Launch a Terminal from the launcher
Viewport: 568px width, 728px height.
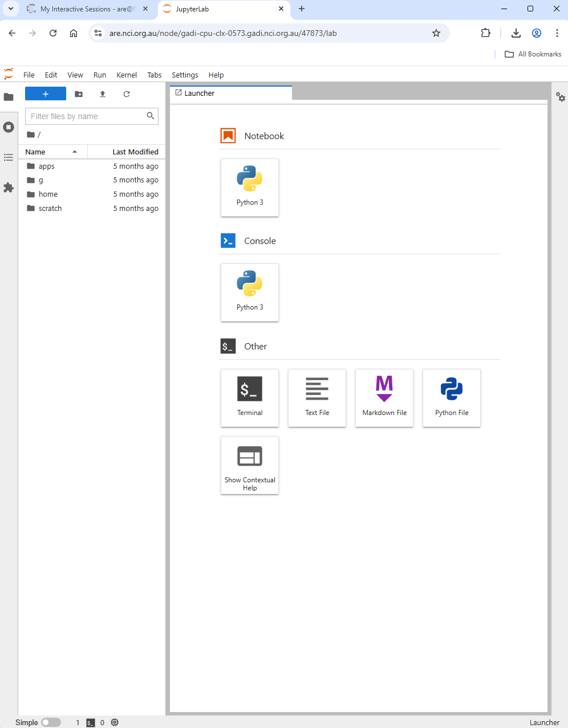pyautogui.click(x=250, y=397)
